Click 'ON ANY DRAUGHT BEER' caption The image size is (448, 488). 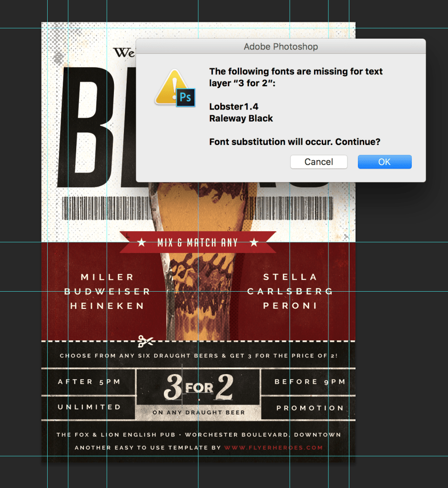click(x=199, y=412)
